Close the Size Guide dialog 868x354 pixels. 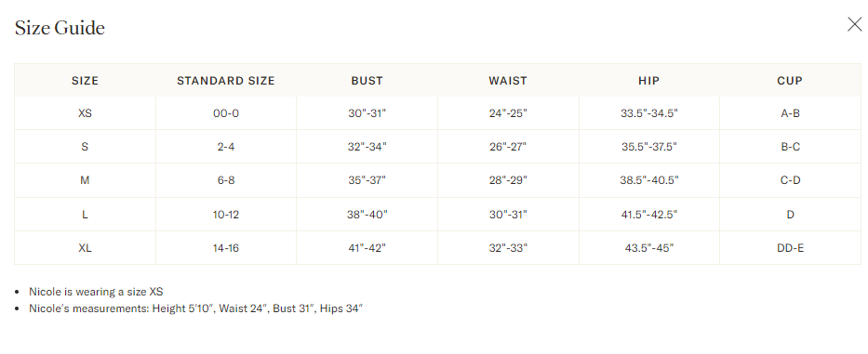[x=854, y=24]
